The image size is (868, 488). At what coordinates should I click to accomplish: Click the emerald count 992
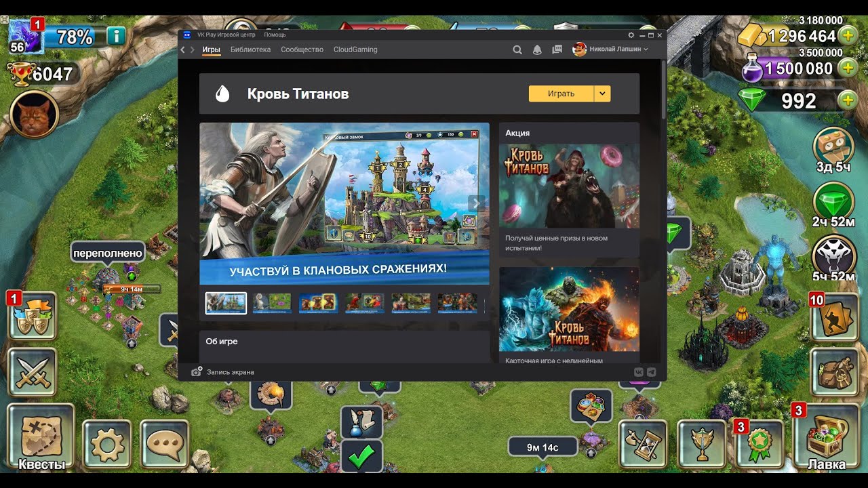(x=799, y=101)
